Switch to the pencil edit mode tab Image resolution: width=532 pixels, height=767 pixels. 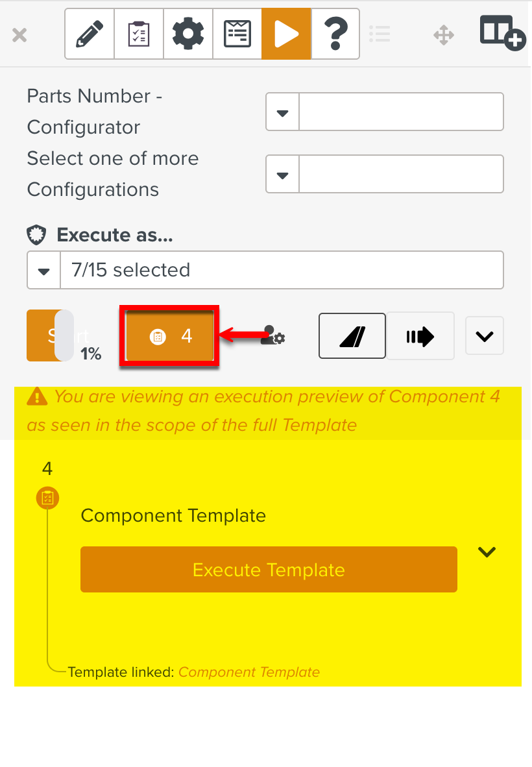click(89, 33)
